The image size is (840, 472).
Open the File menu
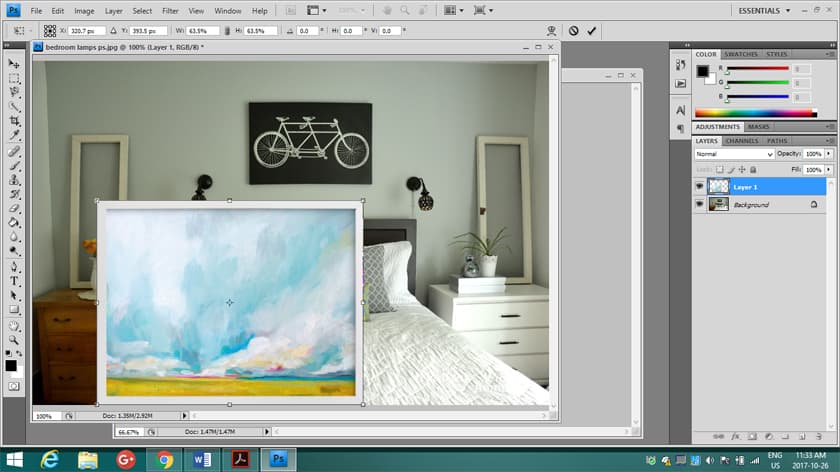pos(36,11)
